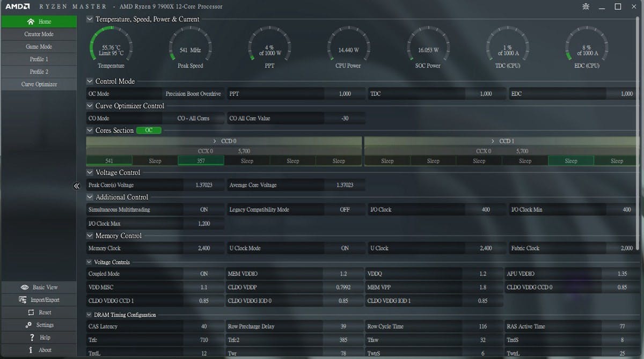
Task: Click the EDC (CPU) gauge
Action: [x=587, y=47]
